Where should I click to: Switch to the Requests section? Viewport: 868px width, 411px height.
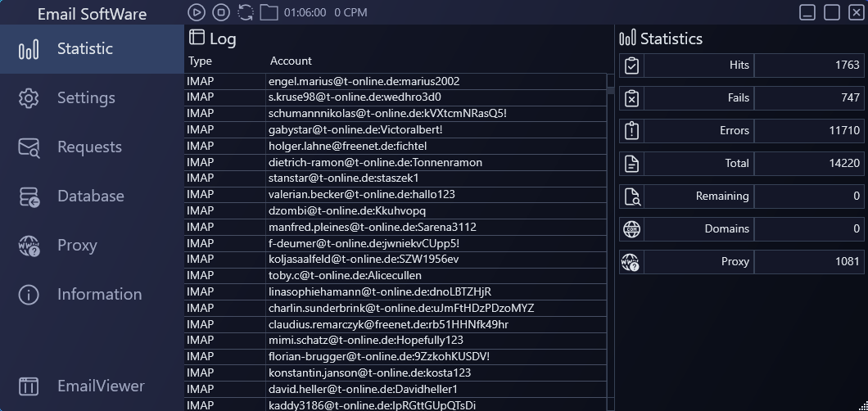click(88, 147)
